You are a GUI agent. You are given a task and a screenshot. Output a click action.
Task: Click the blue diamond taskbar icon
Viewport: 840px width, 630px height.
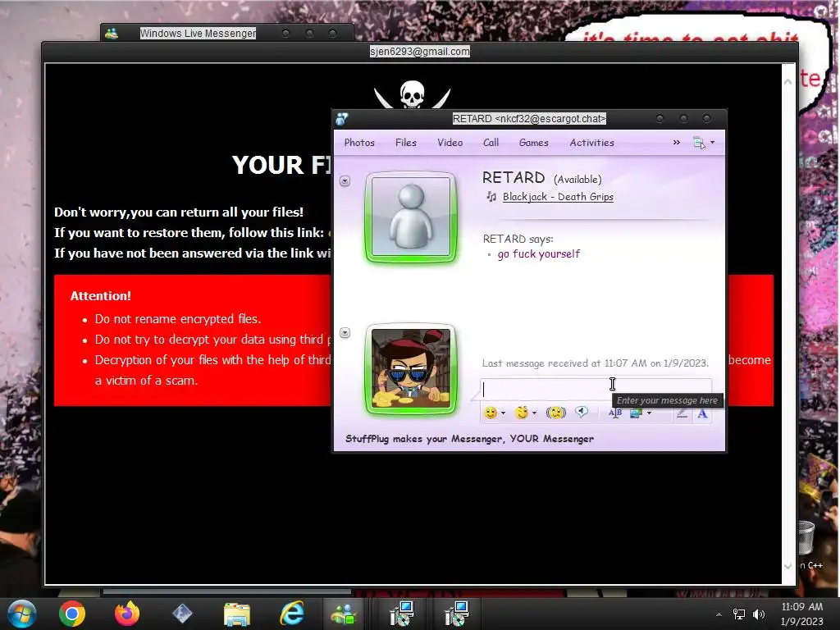click(x=182, y=614)
